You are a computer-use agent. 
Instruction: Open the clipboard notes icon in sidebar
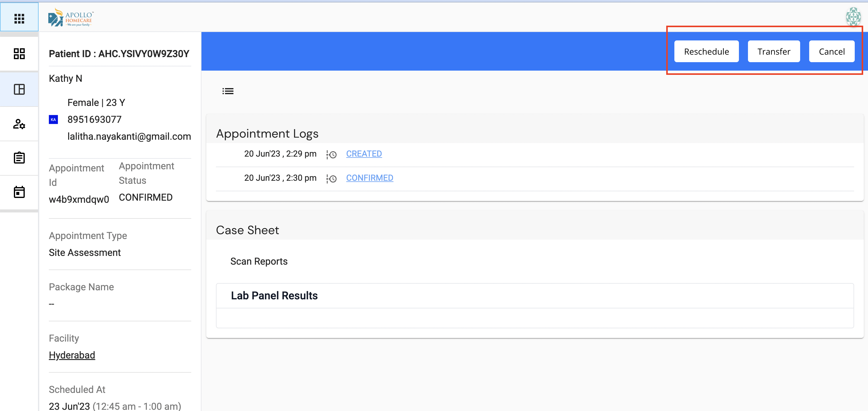coord(19,158)
